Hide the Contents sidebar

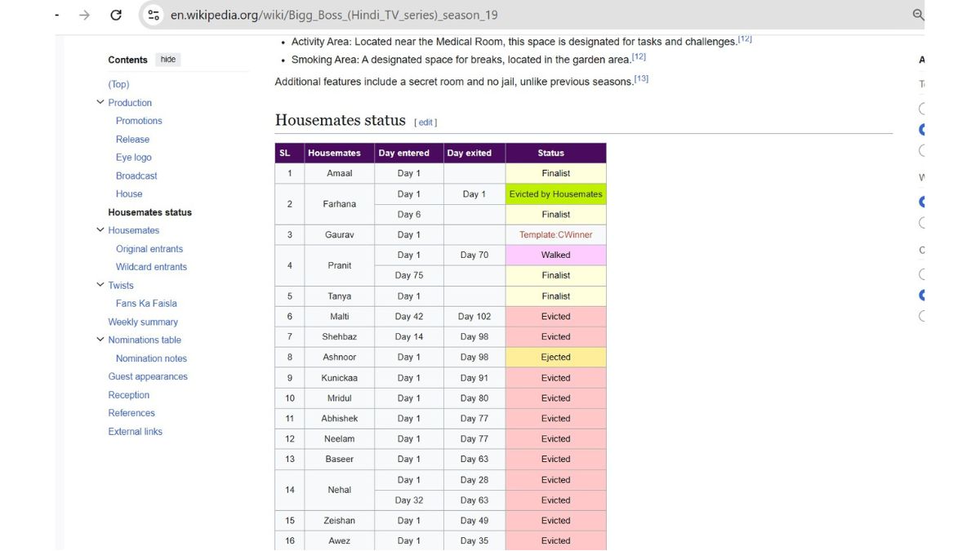point(168,60)
